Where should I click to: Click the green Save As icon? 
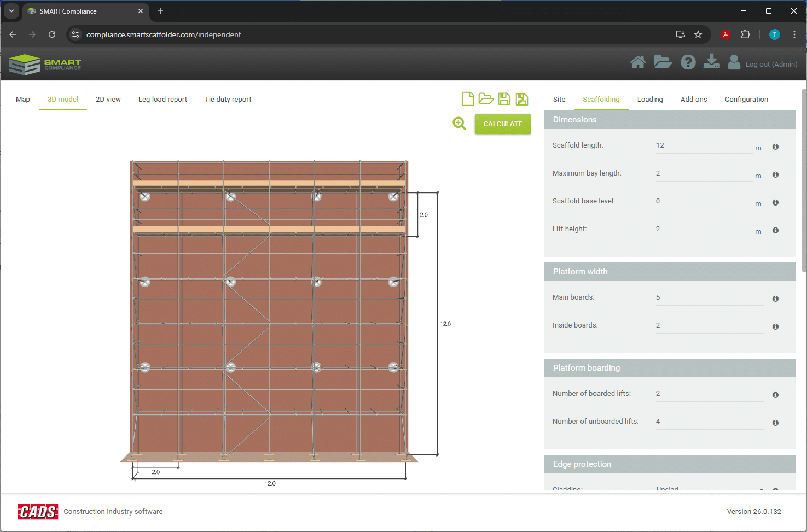[x=522, y=99]
